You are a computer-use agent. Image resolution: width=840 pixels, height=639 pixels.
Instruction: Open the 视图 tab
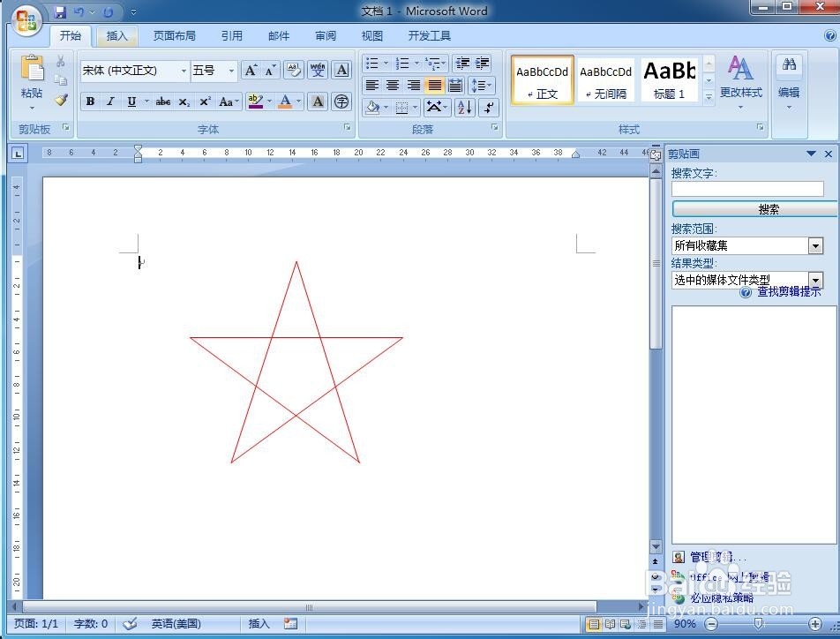pyautogui.click(x=371, y=36)
